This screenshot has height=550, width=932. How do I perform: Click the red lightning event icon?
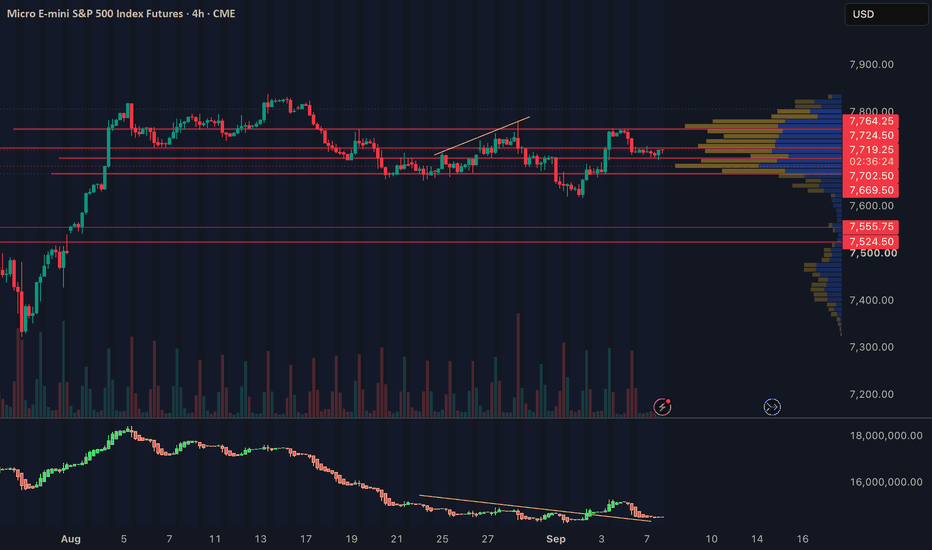click(x=662, y=407)
